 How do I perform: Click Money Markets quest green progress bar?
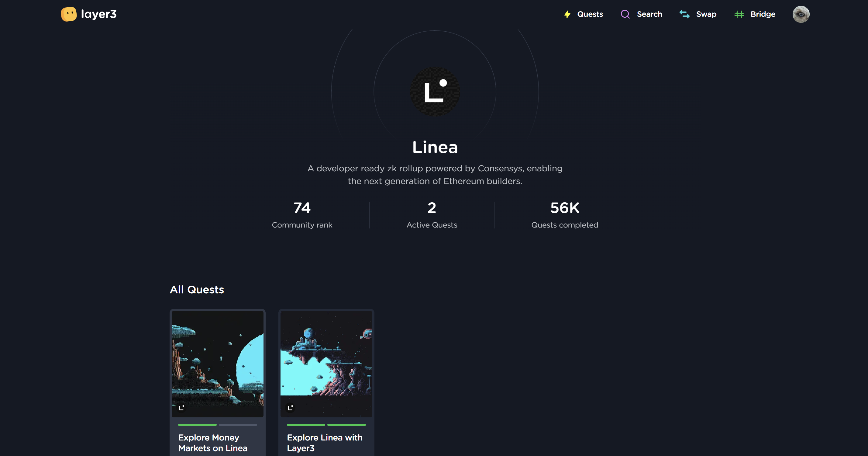[197, 425]
